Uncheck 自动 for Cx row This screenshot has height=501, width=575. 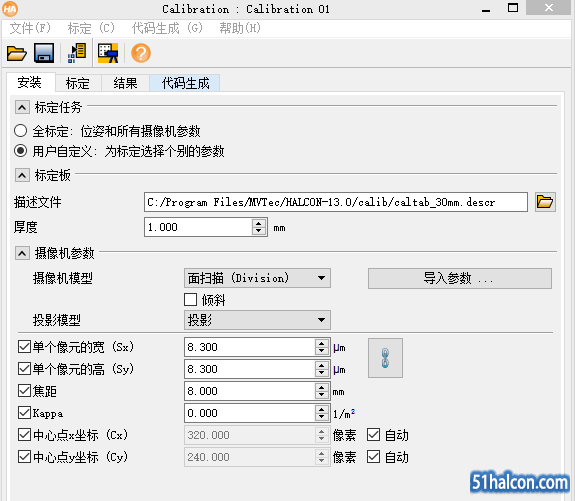coord(373,435)
